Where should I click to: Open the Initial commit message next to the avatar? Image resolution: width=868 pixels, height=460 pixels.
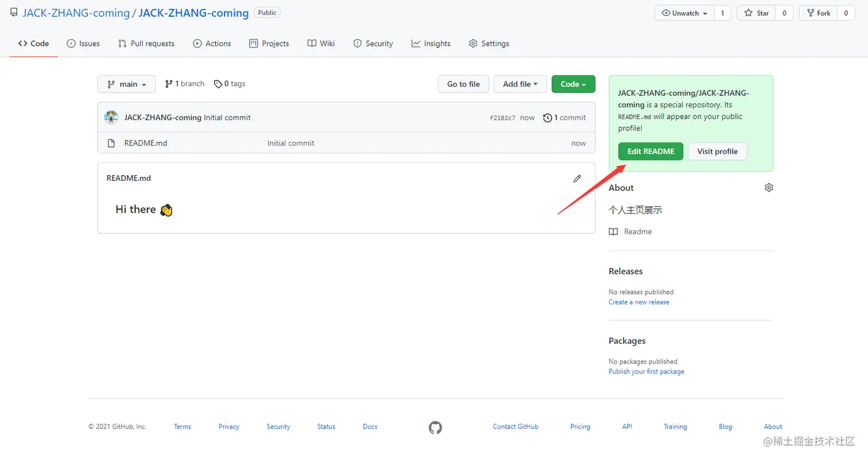227,118
